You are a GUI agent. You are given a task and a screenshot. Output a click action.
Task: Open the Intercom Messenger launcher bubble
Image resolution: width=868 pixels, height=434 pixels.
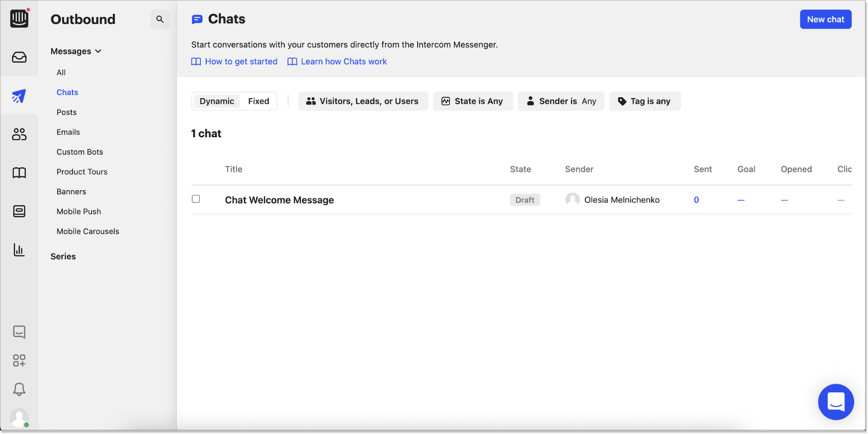[x=835, y=402]
